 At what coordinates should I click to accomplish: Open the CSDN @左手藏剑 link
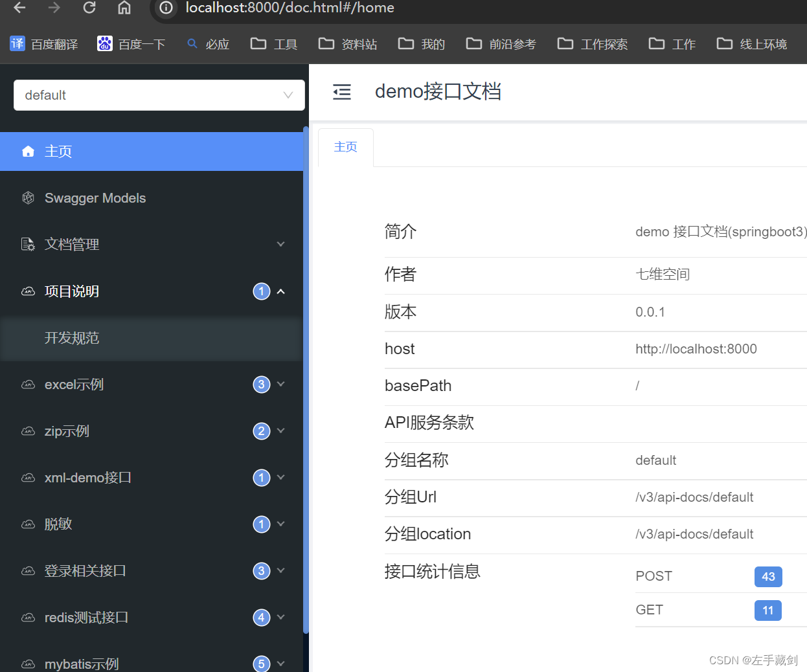coord(753,660)
